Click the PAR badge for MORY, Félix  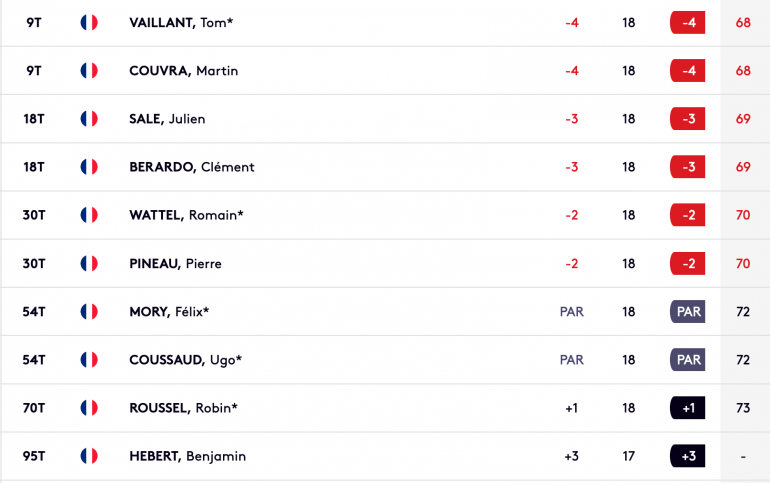point(688,312)
